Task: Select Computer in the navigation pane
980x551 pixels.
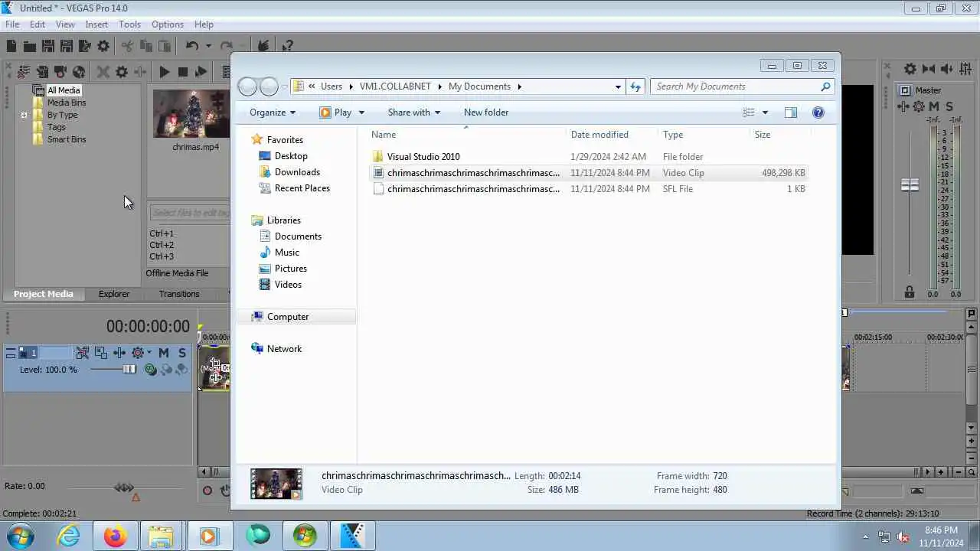Action: point(288,317)
